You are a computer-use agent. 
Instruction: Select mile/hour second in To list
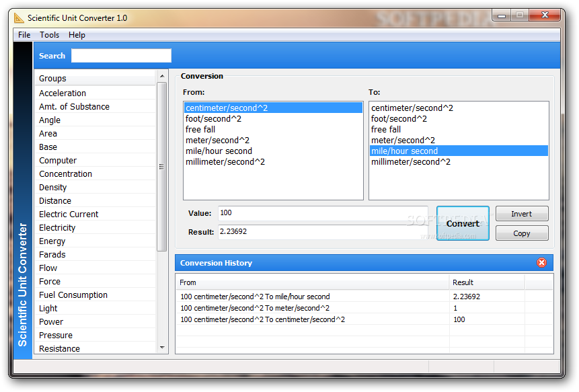pyautogui.click(x=459, y=151)
